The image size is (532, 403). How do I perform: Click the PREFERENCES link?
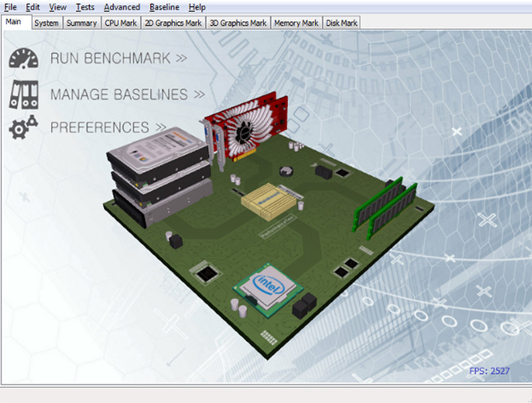click(x=108, y=128)
